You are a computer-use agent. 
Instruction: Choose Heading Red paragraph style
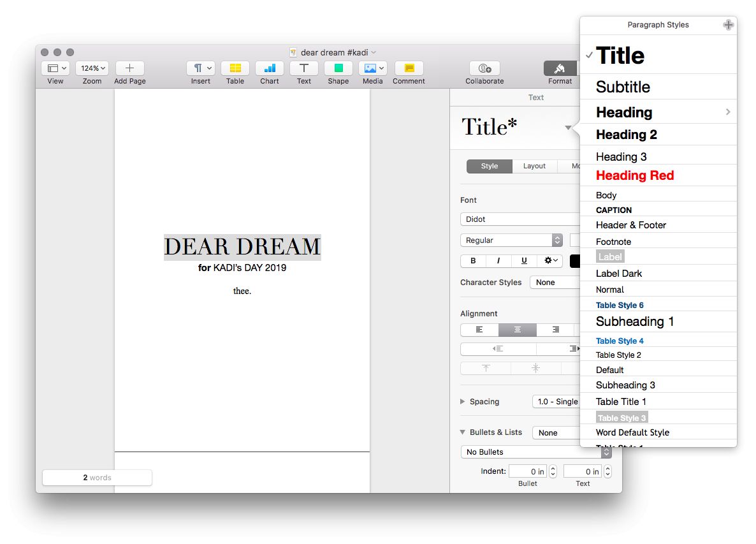click(x=634, y=175)
